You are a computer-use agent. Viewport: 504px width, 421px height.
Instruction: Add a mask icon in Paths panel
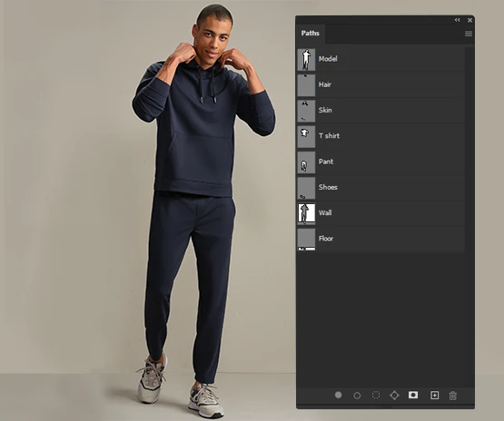coord(413,395)
